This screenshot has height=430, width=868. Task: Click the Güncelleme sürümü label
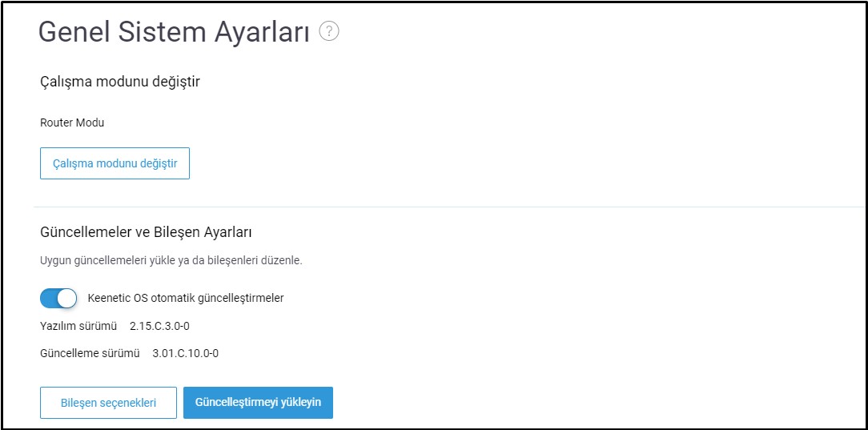[90, 353]
